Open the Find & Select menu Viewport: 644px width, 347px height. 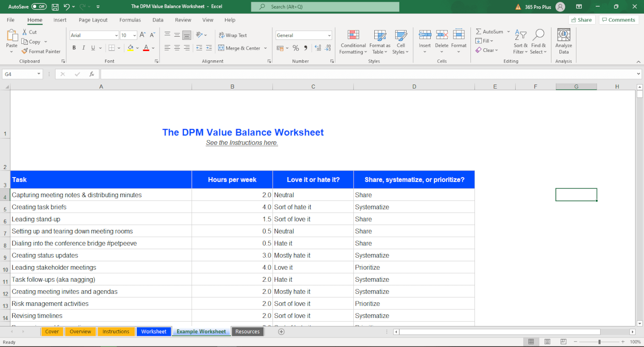click(538, 42)
